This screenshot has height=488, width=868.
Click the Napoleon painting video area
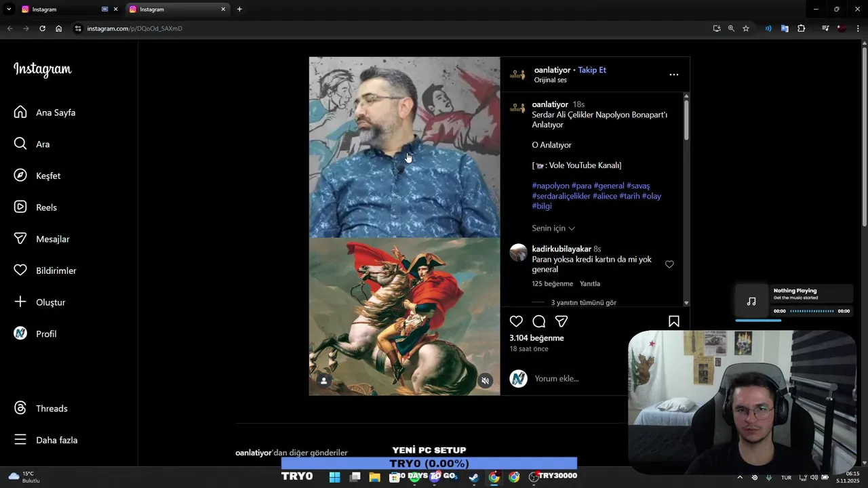(404, 317)
